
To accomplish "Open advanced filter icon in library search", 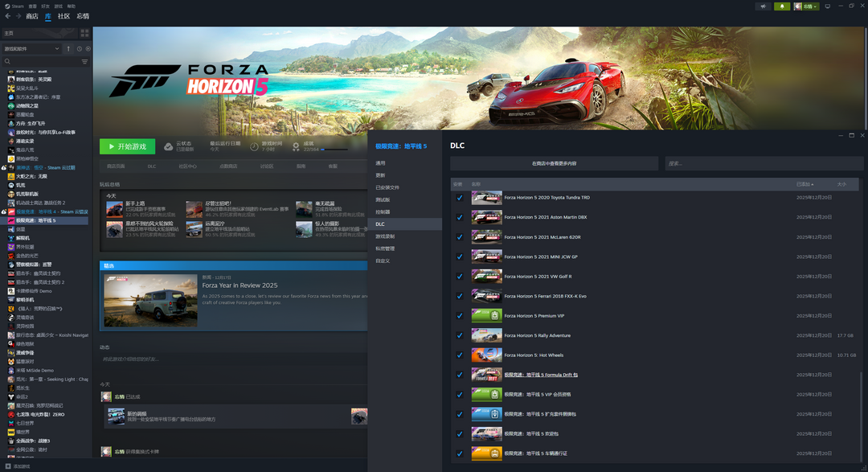I will [x=84, y=62].
